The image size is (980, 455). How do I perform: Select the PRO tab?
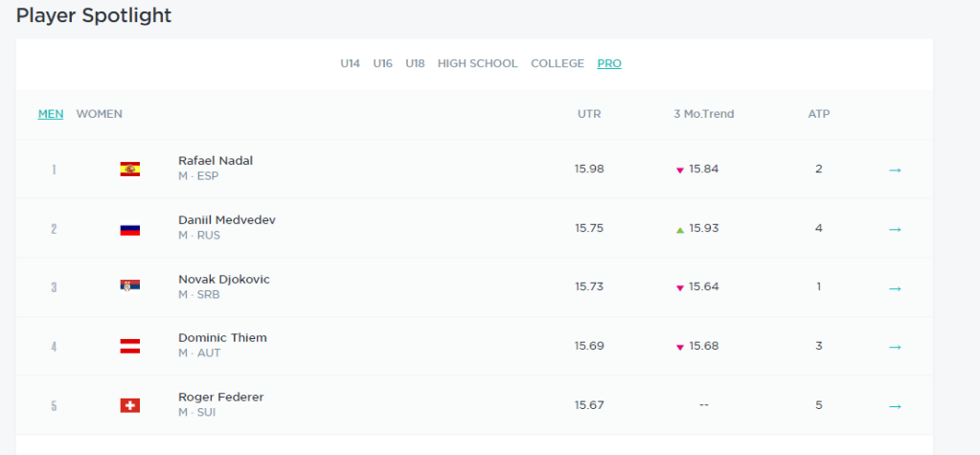click(x=609, y=63)
